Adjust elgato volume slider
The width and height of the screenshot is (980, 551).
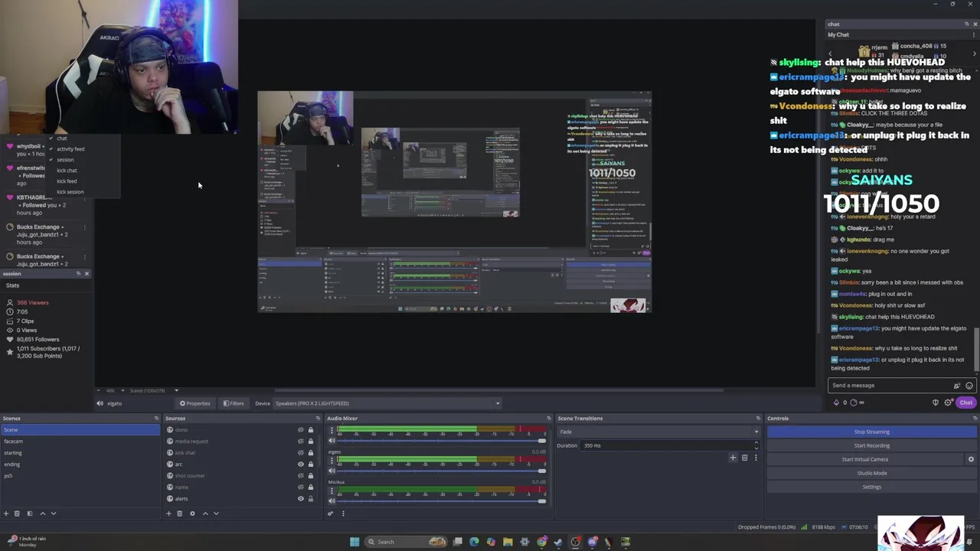point(441,471)
